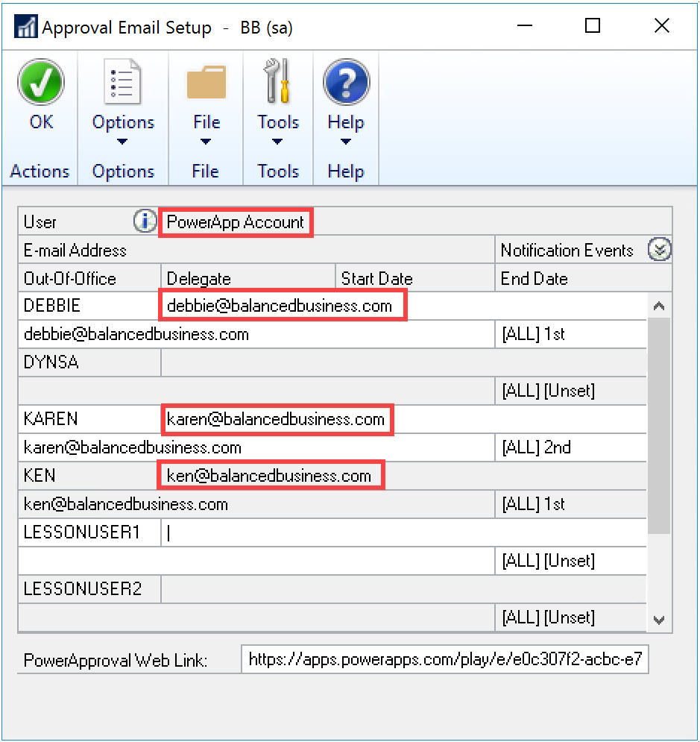Expand the Notification Events header chevron
The width and height of the screenshot is (700, 742).
click(659, 250)
